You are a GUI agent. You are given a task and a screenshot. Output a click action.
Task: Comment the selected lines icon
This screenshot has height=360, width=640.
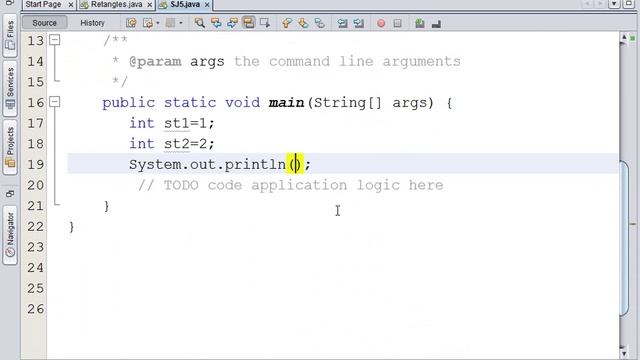click(x=420, y=23)
